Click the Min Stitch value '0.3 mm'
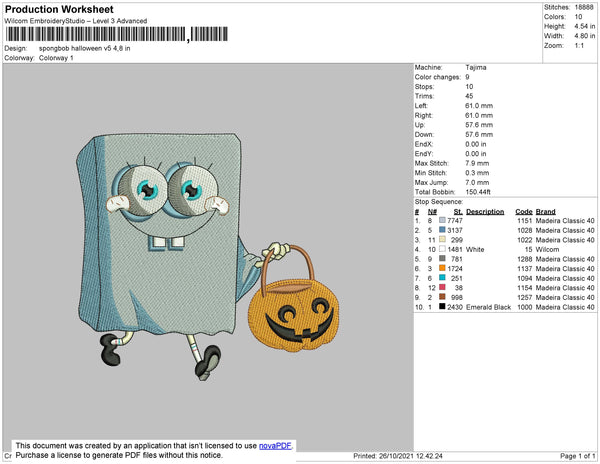The height and width of the screenshot is (464, 600). pos(477,173)
